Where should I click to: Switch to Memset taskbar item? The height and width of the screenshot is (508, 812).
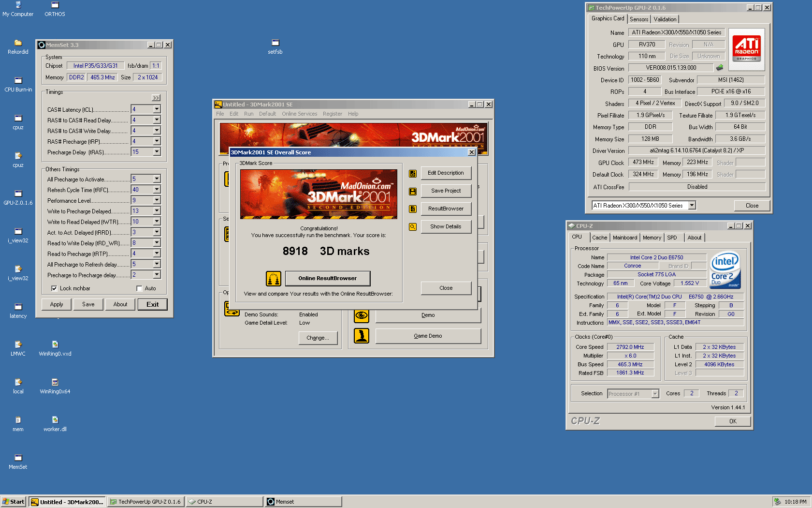click(x=304, y=502)
